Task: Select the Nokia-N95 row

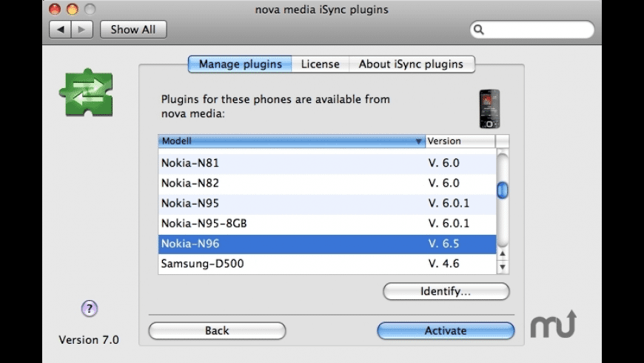Action: point(327,204)
